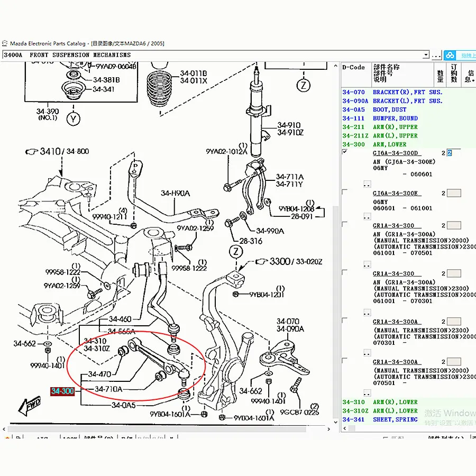Select the 34-211 ARM(R), UPPER row
Screen dimensions: 476x476
click(408, 127)
